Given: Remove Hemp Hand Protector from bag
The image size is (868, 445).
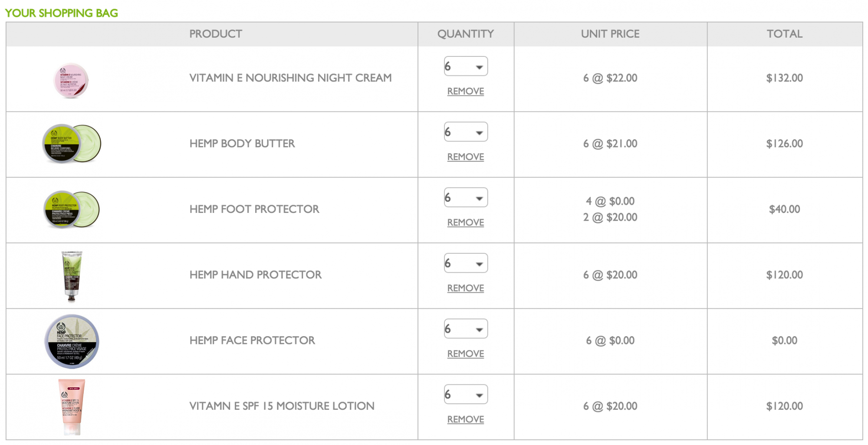Looking at the screenshot, I should click(466, 288).
